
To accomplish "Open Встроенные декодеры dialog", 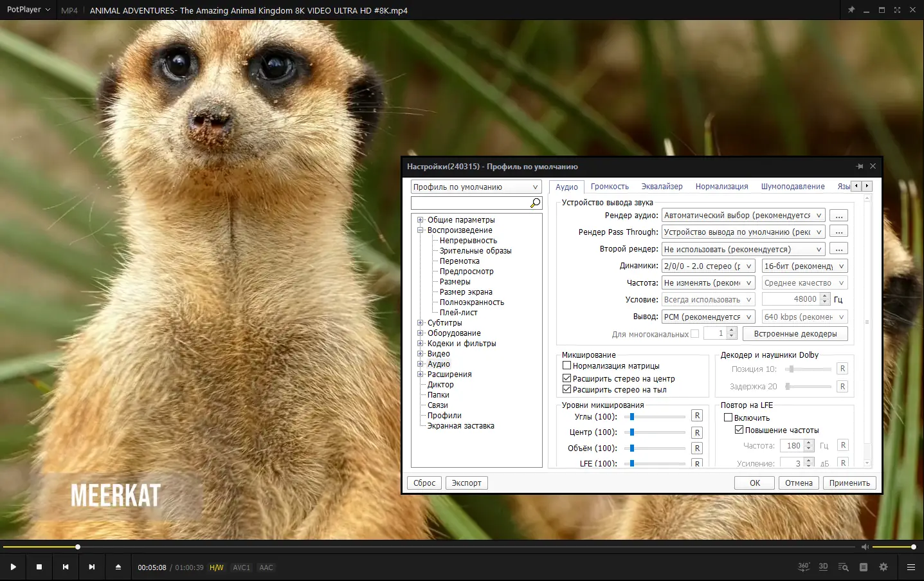I will point(795,333).
